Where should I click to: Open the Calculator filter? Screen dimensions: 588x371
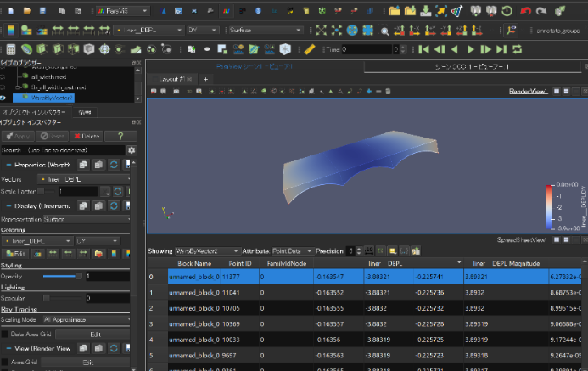pyautogui.click(x=10, y=50)
